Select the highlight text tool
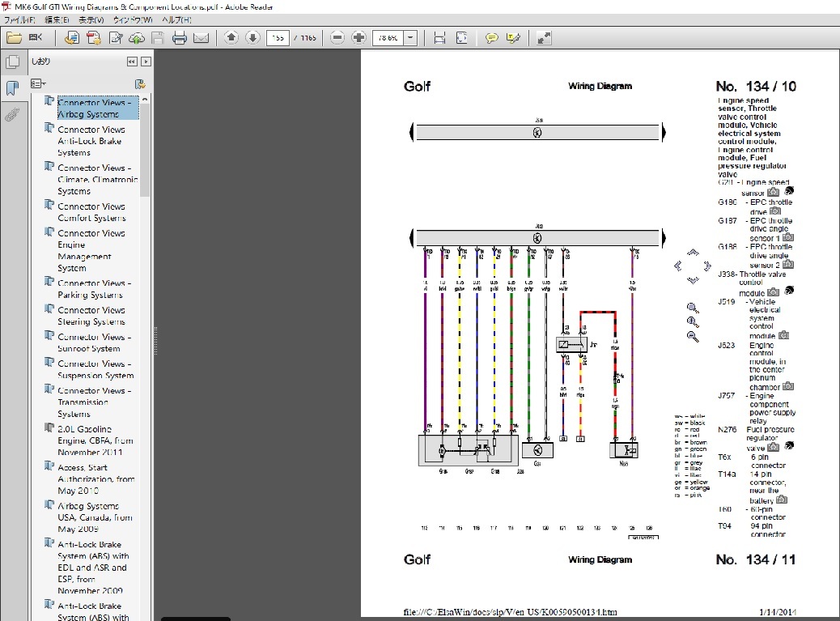 point(513,37)
